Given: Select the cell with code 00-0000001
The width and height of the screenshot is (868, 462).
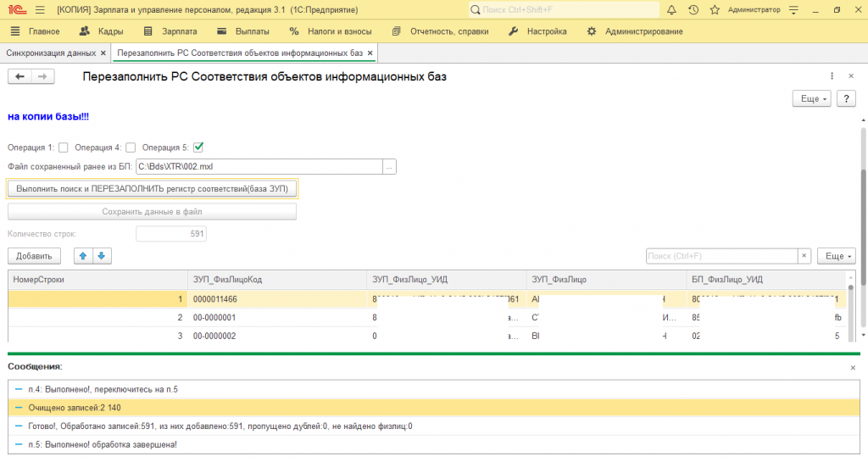Looking at the screenshot, I should tap(277, 318).
